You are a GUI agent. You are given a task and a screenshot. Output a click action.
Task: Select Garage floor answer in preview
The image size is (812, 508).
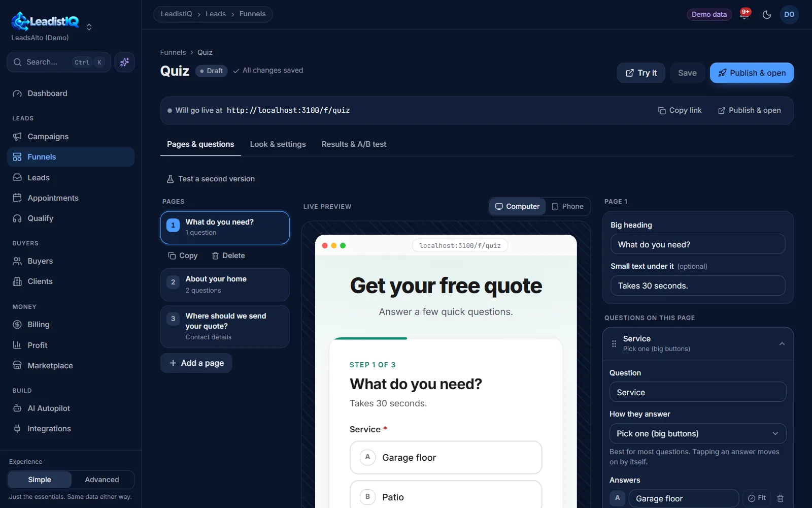tap(446, 458)
